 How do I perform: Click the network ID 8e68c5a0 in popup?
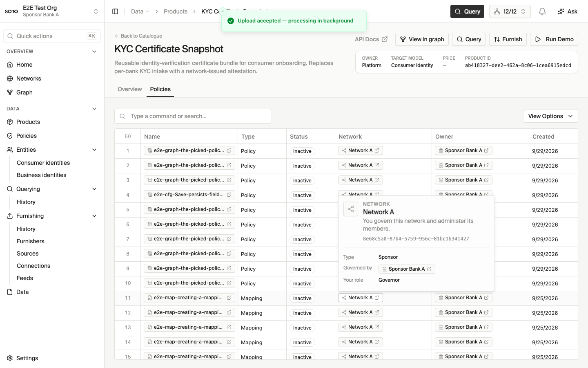(x=416, y=239)
